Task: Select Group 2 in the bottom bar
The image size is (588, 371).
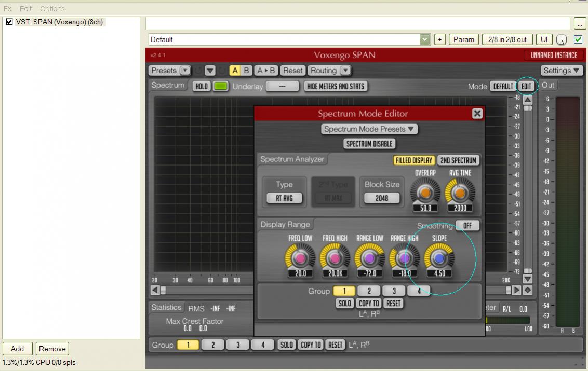Action: (213, 345)
